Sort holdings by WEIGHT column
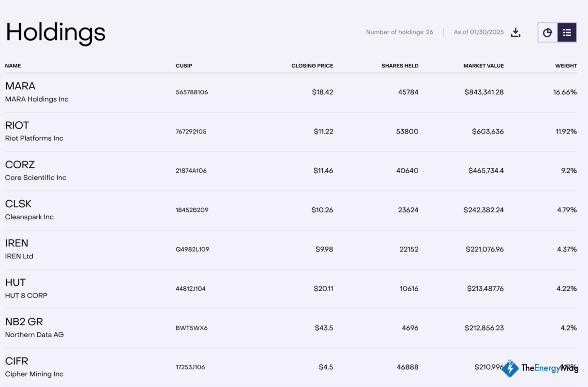Viewport: 588px width, 387px height. (566, 65)
